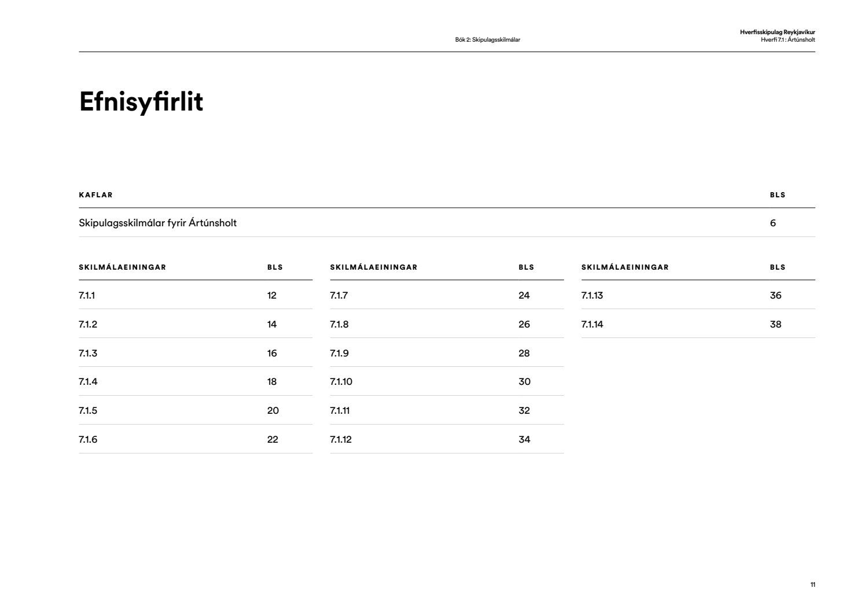Jump to section 7.1.9

(339, 353)
